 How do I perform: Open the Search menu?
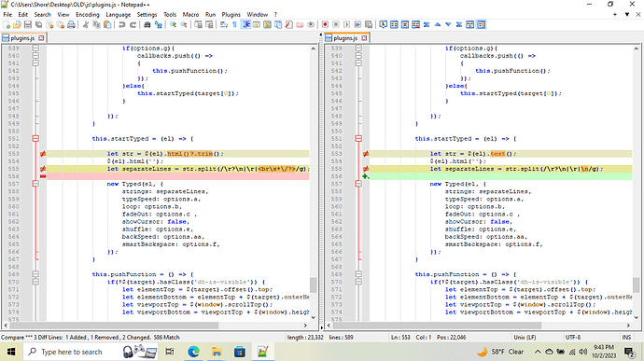pos(42,14)
